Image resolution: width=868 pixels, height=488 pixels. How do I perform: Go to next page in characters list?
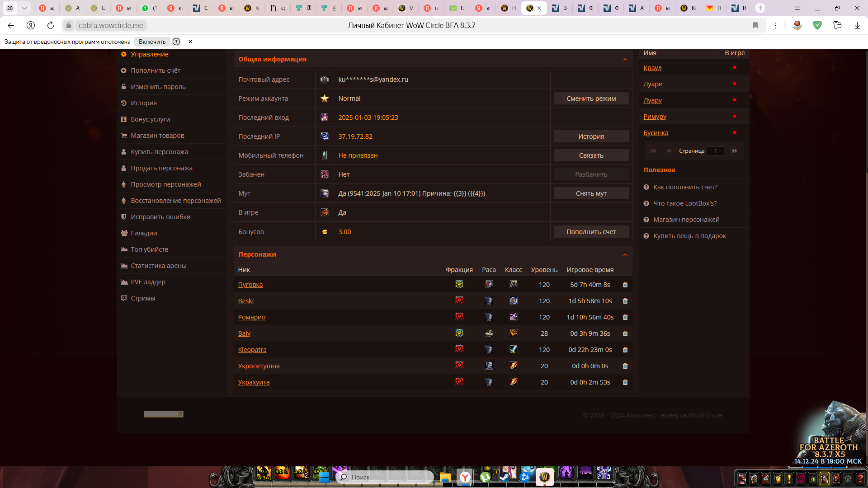click(x=735, y=151)
